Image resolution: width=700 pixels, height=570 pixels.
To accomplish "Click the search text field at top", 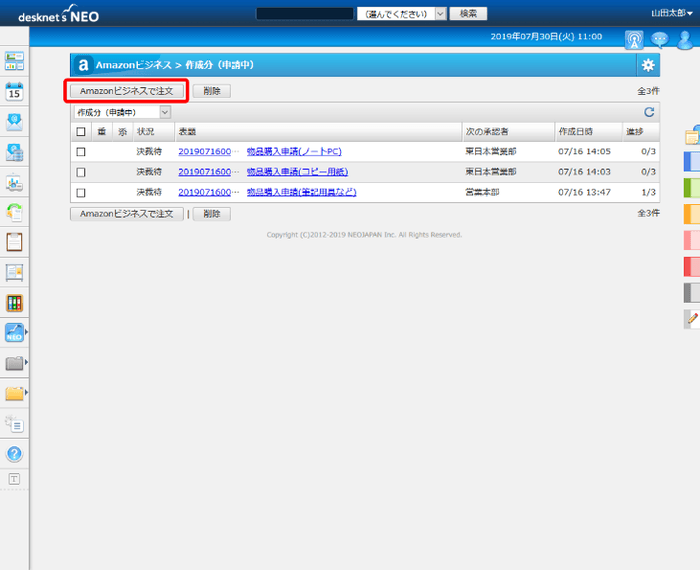I will click(x=304, y=14).
